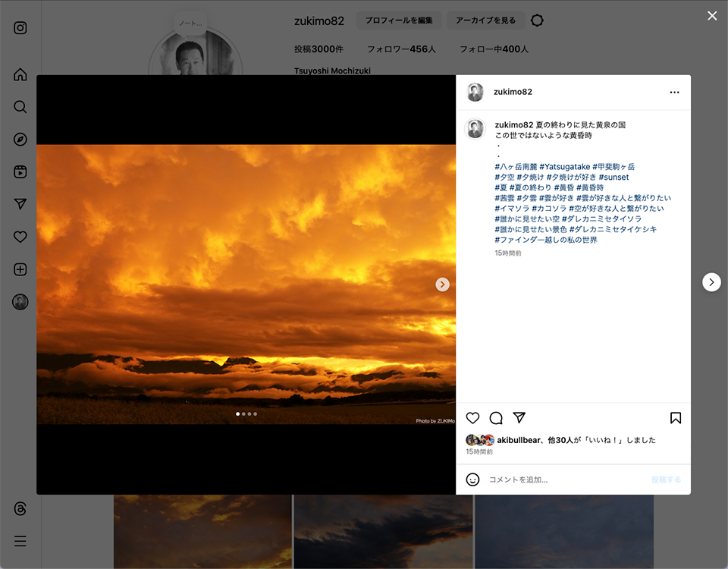Open zukimo82 username in post header
This screenshot has height=569, width=728.
tap(513, 92)
